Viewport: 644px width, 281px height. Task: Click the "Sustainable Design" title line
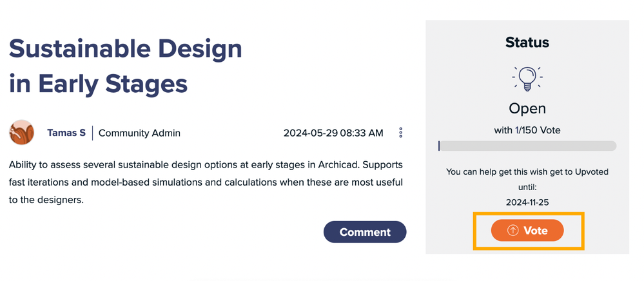click(x=126, y=49)
